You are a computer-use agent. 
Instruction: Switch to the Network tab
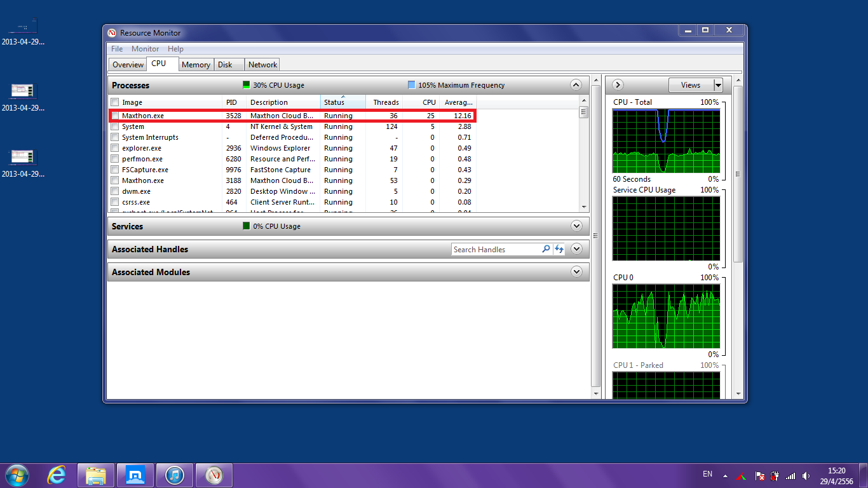pos(262,65)
